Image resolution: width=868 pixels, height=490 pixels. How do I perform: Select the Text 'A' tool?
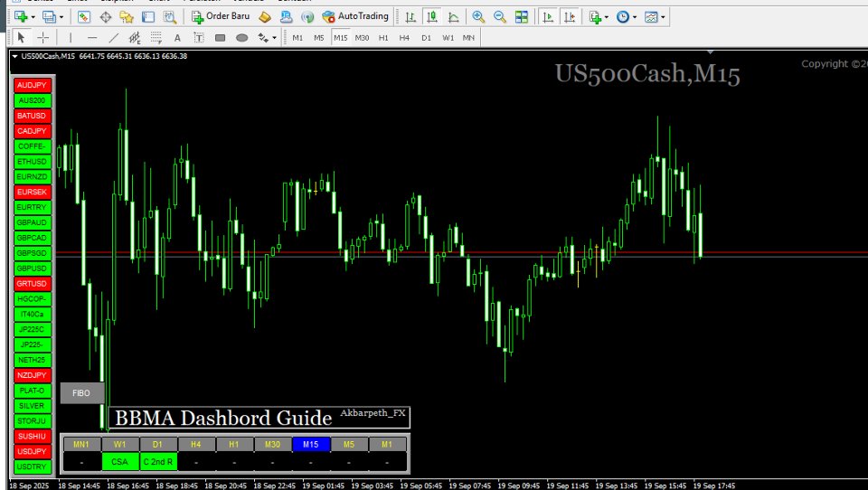[177, 38]
